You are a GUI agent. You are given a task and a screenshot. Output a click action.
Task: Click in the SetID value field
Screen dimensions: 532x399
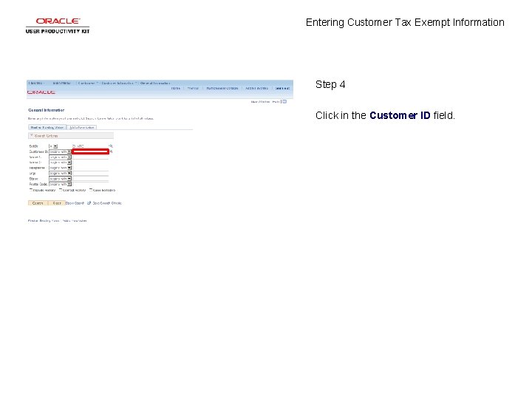point(90,146)
